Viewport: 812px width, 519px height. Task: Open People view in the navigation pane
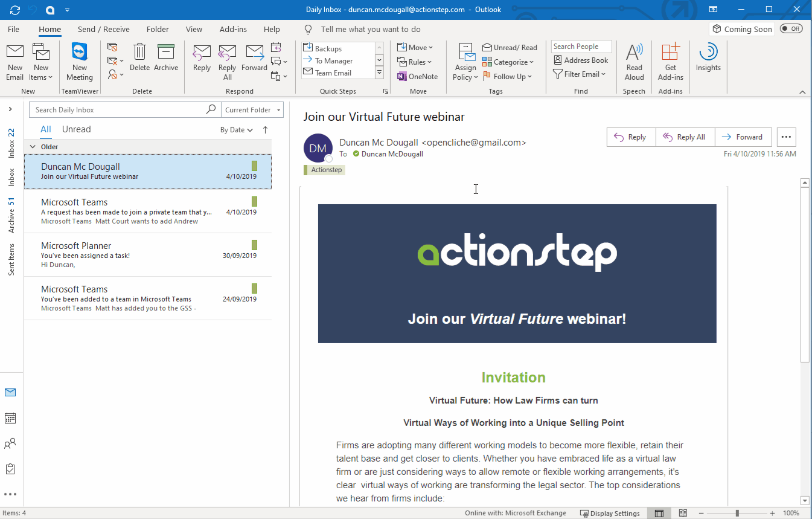point(10,443)
